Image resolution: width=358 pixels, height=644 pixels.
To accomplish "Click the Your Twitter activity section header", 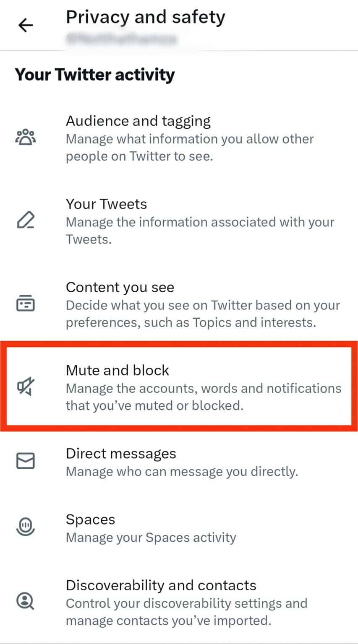I will point(95,75).
